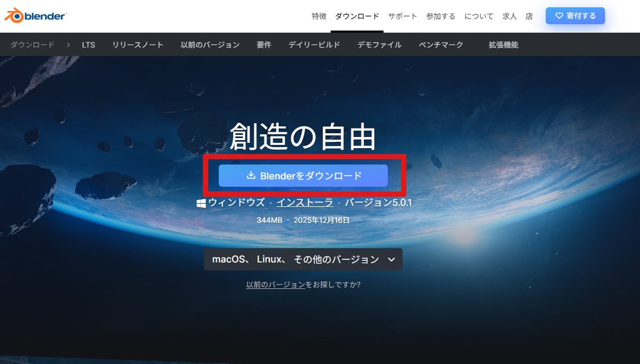
Task: Go to 参加する in top navigation
Action: [x=441, y=16]
